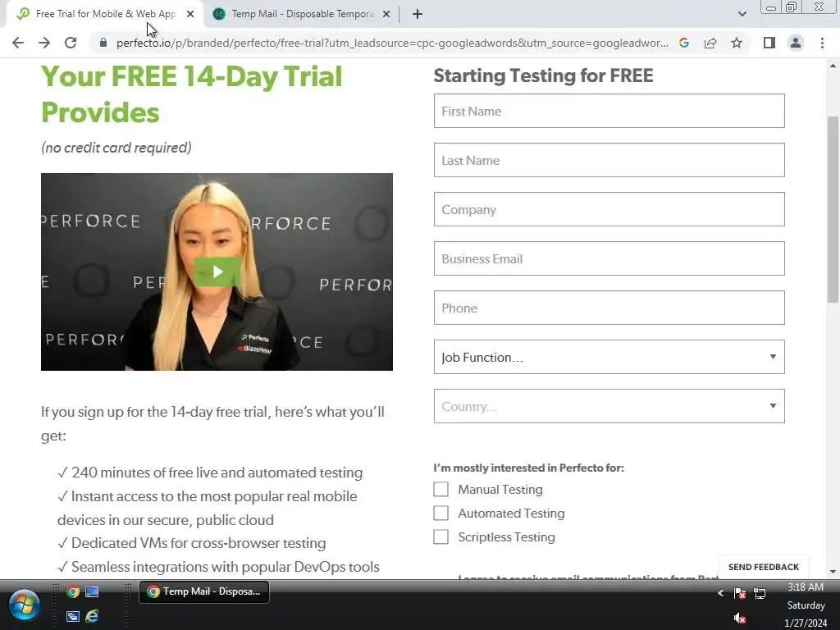840x630 pixels.
Task: Click 'Your FREE 14-Day Trial Provides' heading
Action: tap(191, 94)
